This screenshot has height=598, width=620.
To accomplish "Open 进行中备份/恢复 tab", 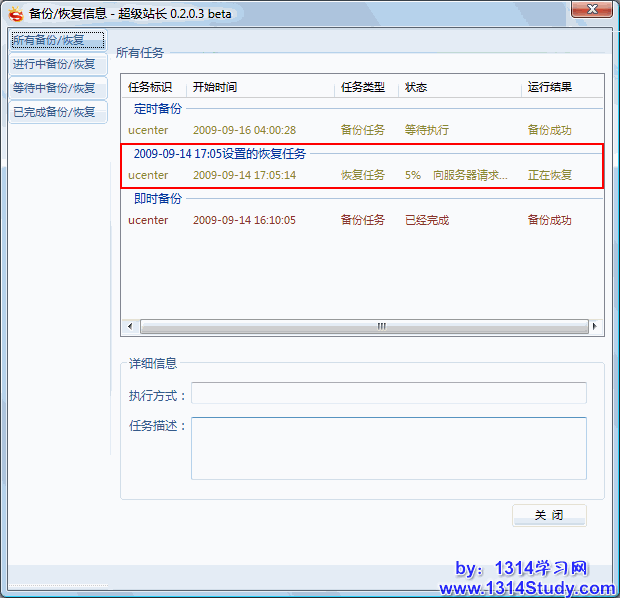I will [x=56, y=64].
